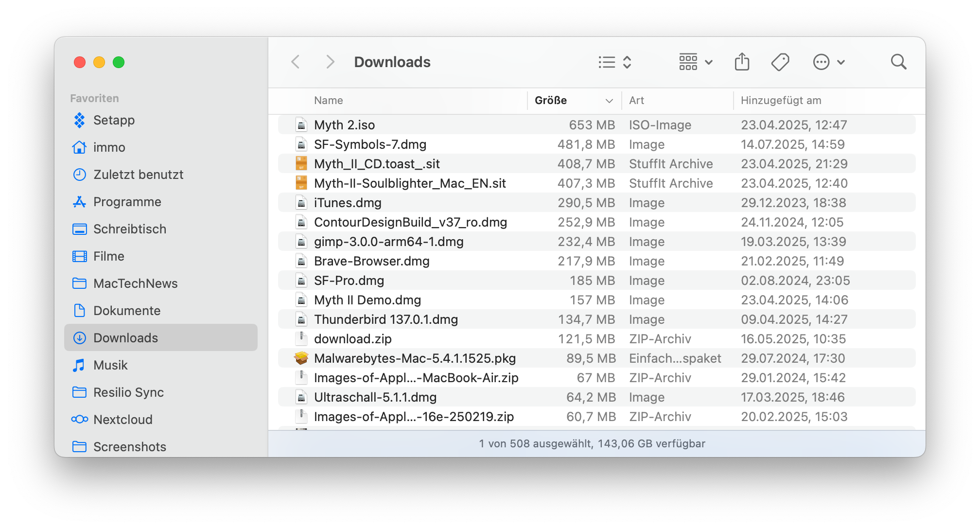Open Setapp in the sidebar

[x=161, y=120]
